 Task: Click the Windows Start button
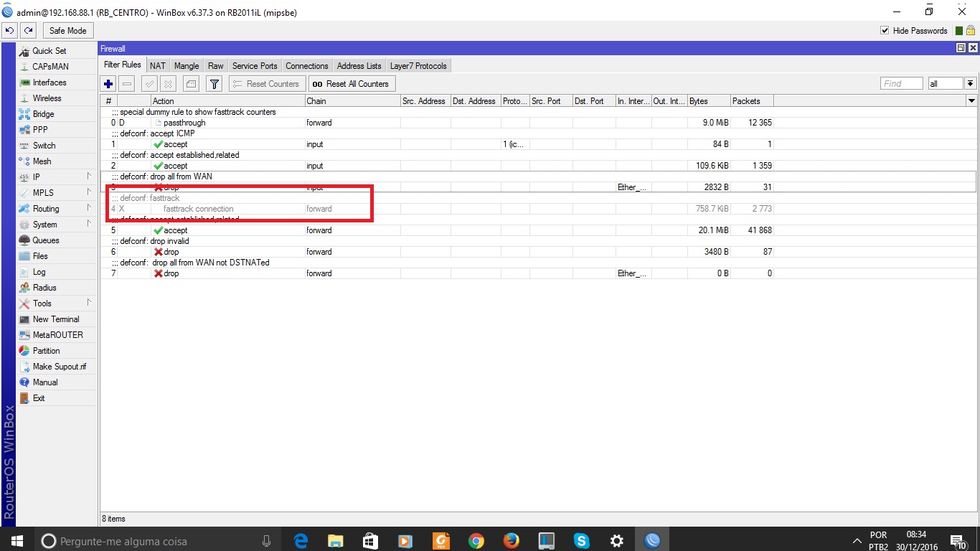pos(17,540)
